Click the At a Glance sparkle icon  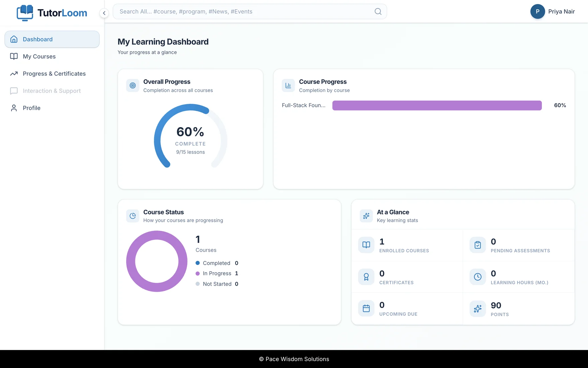click(366, 216)
